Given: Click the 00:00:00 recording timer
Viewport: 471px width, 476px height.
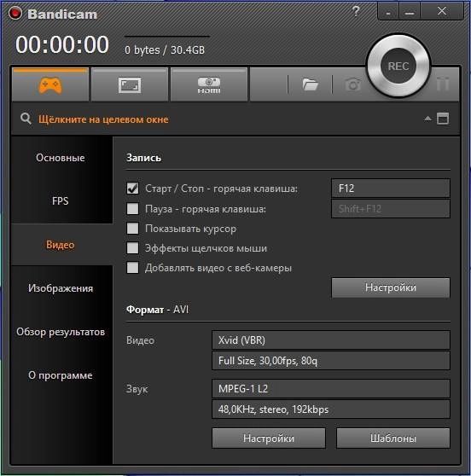Looking at the screenshot, I should point(62,44).
